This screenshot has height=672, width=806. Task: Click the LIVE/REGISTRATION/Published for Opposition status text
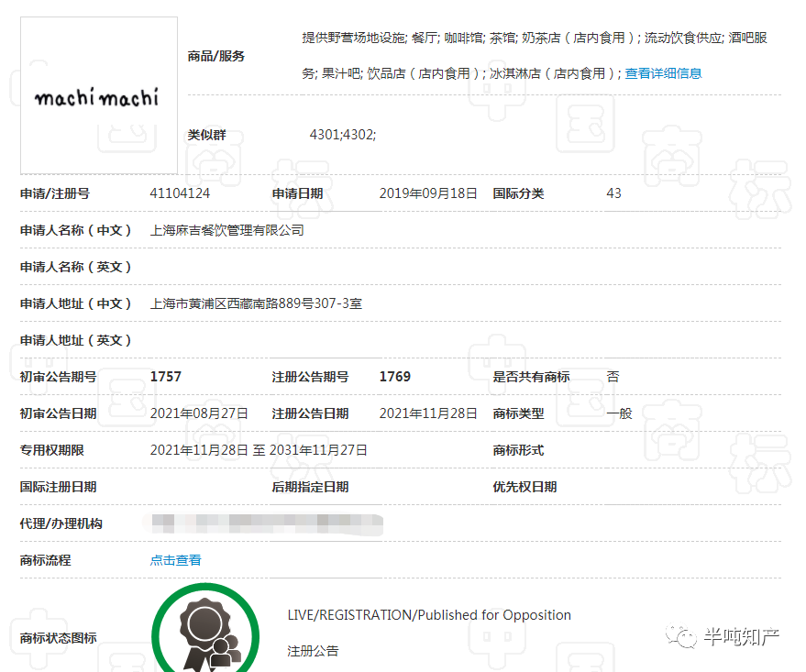coord(429,615)
